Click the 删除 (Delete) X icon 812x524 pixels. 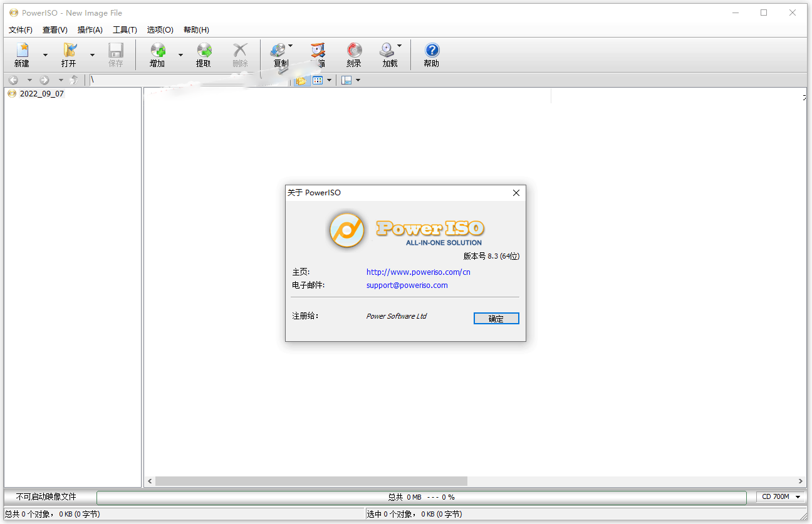(x=240, y=51)
